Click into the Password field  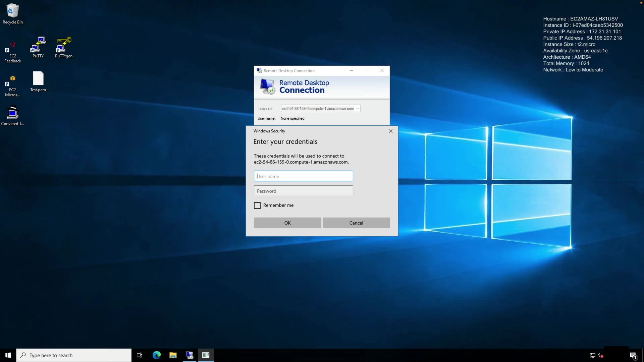[x=303, y=191]
